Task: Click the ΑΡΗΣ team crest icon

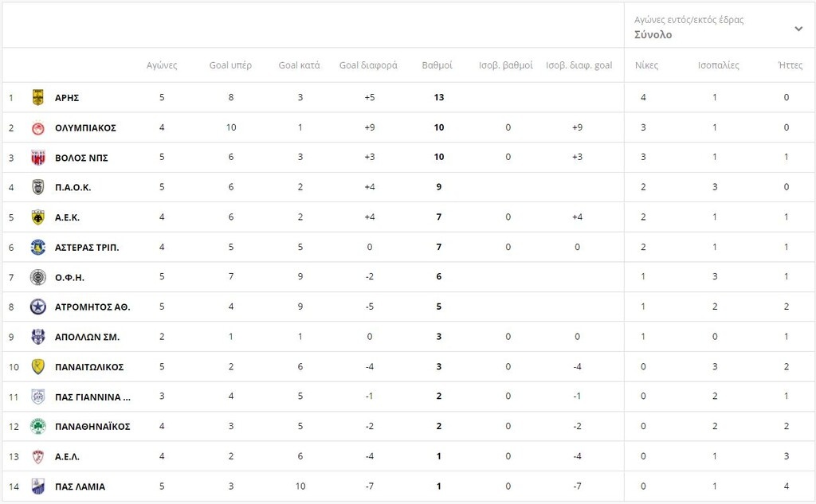Action: point(37,98)
